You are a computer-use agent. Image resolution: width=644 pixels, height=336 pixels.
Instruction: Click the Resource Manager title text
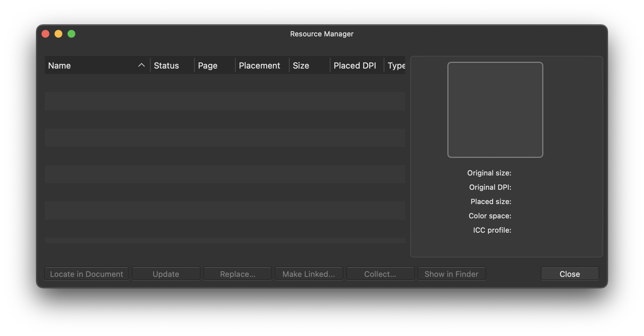pyautogui.click(x=322, y=34)
